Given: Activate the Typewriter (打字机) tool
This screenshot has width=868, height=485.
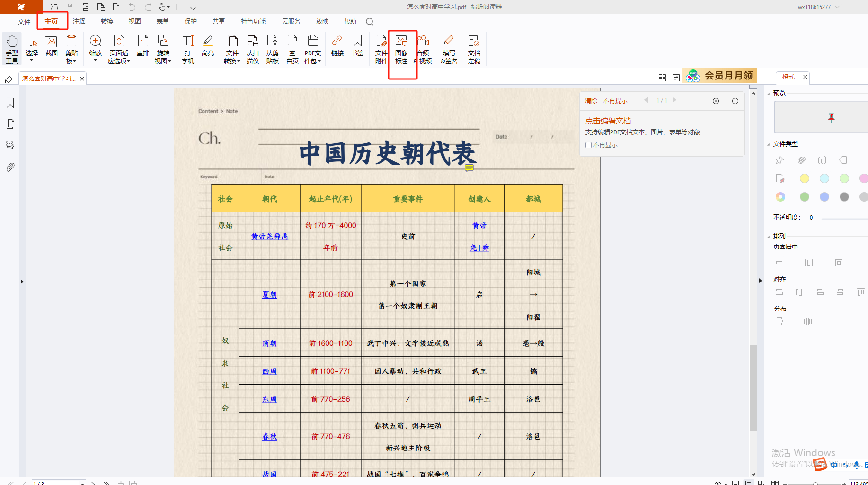Looking at the screenshot, I should [x=188, y=48].
